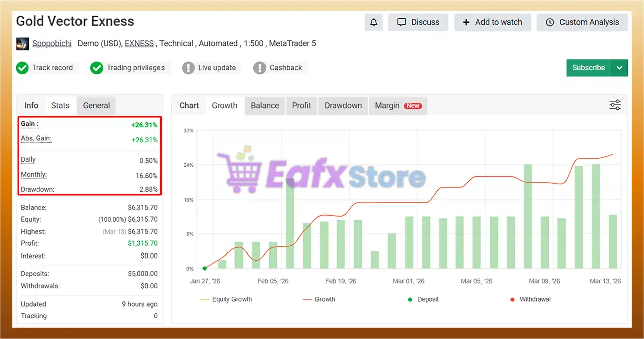Click the Discuss button

tap(418, 22)
